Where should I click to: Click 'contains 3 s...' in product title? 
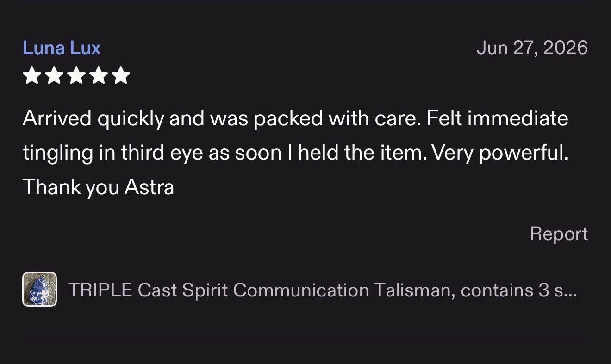click(x=519, y=290)
